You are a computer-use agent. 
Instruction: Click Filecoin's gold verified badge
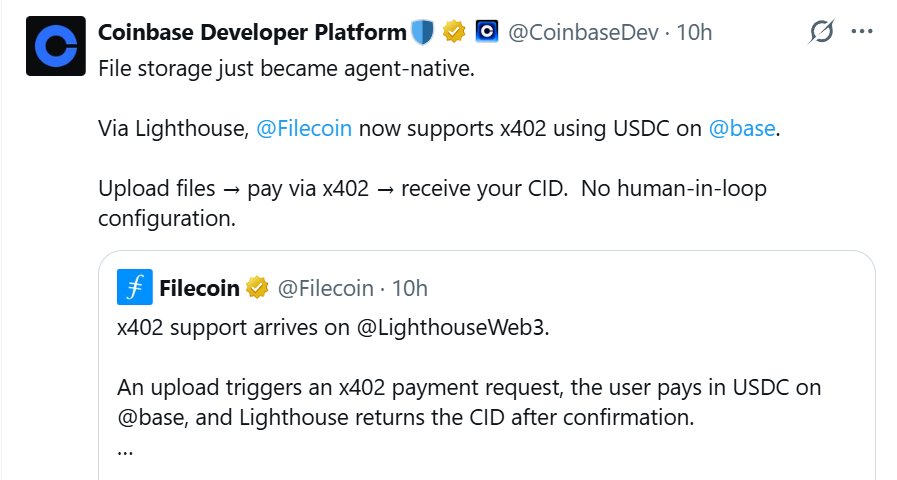click(x=257, y=289)
